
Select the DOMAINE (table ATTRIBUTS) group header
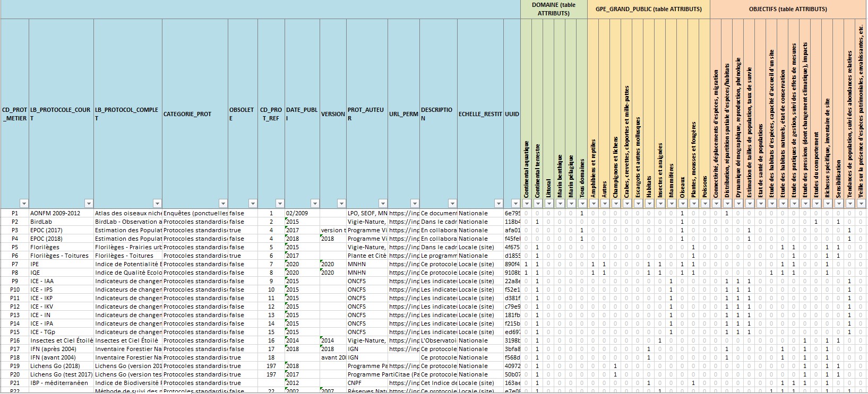[x=553, y=9]
